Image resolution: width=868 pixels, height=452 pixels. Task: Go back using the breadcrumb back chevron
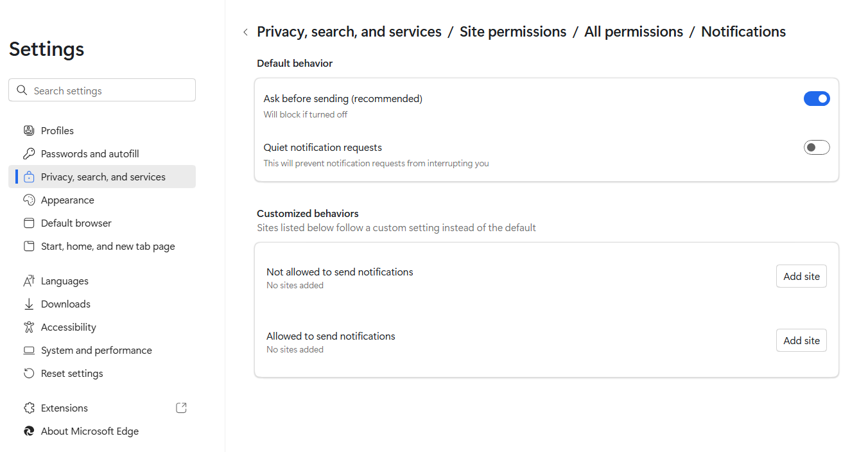click(245, 32)
